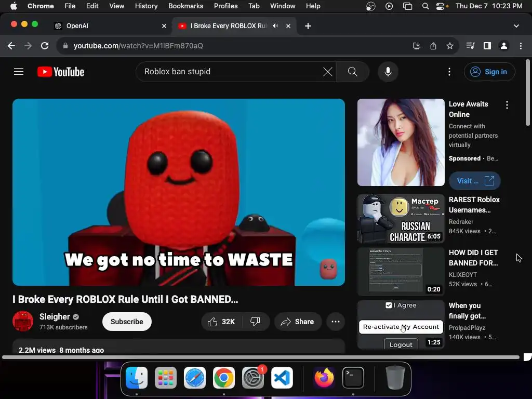Clear the search text with the X icon
532x399 pixels.
pos(327,72)
